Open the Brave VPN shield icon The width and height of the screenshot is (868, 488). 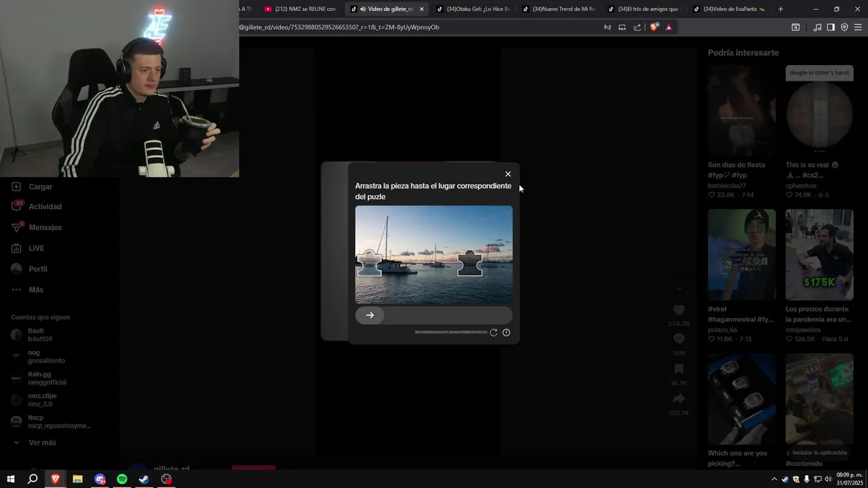844,27
